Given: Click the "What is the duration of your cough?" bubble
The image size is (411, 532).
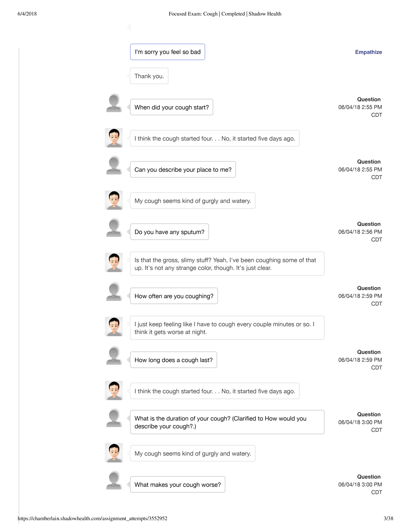Looking at the screenshot, I should click(x=227, y=422).
